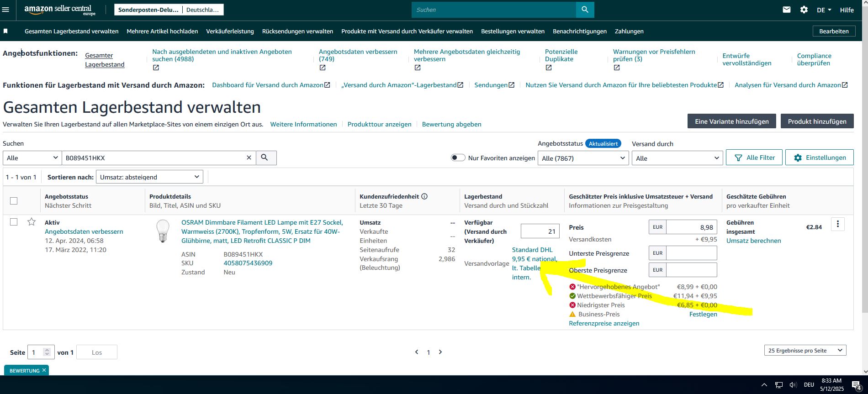The height and width of the screenshot is (394, 868).
Task: Open Zahlungen menu item
Action: point(629,31)
